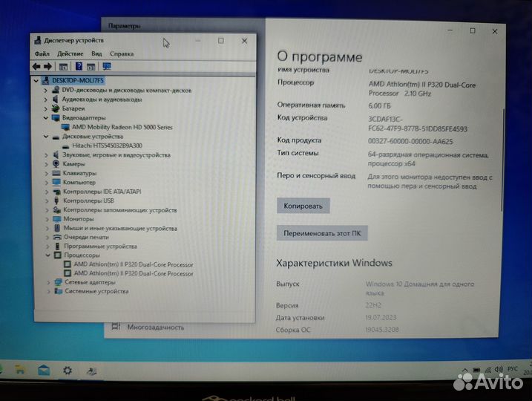Select the DESKTOP-MOLI7FS computer icon
Screen dimensions: 532x401
pos(45,80)
